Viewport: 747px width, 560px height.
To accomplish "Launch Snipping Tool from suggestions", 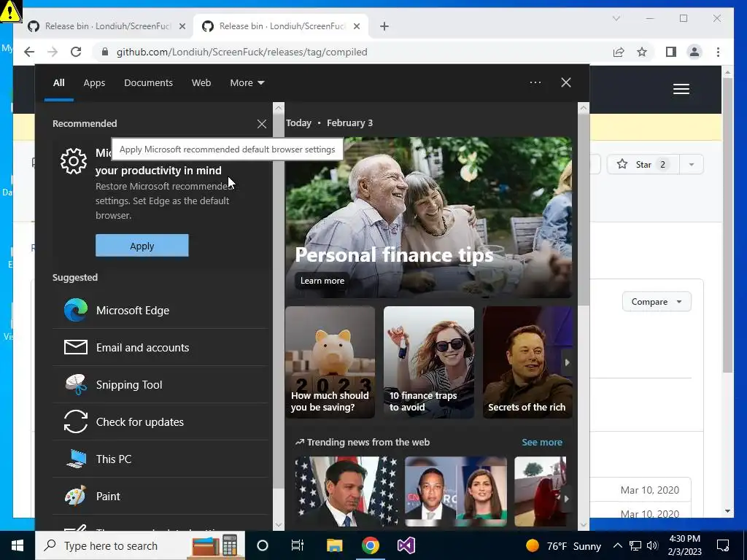I will [160, 384].
